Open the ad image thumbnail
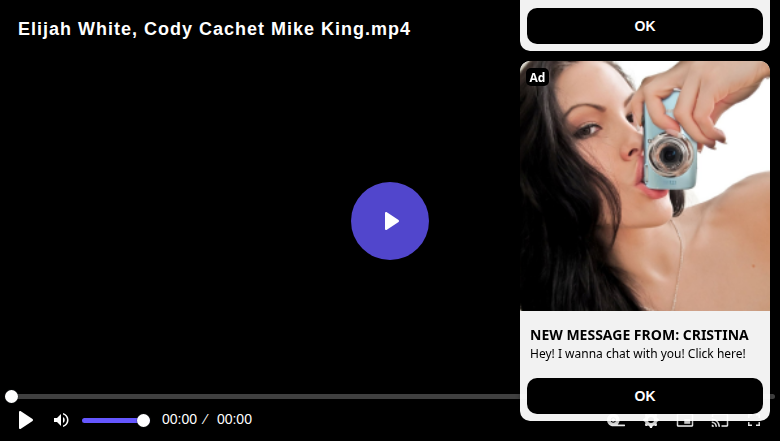The image size is (780, 441). coord(645,186)
